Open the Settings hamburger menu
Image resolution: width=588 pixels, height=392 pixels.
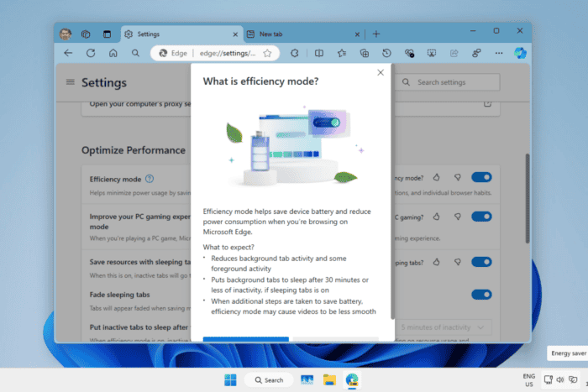(70, 81)
